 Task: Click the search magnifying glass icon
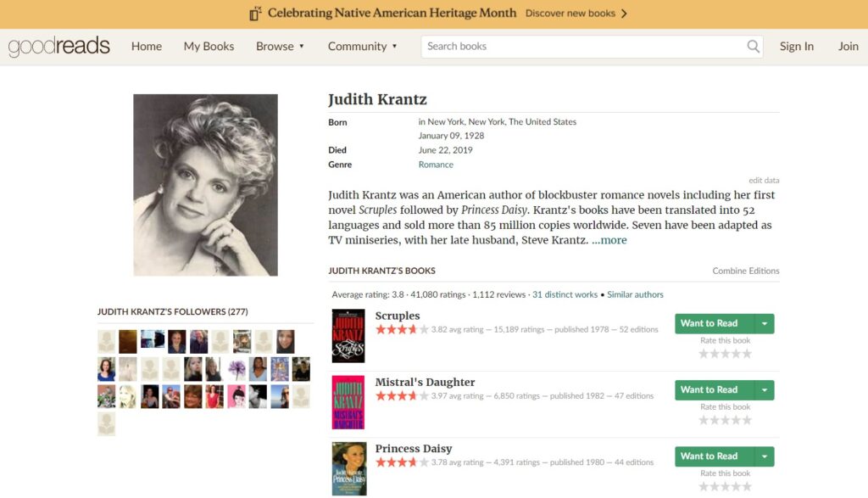(x=753, y=47)
